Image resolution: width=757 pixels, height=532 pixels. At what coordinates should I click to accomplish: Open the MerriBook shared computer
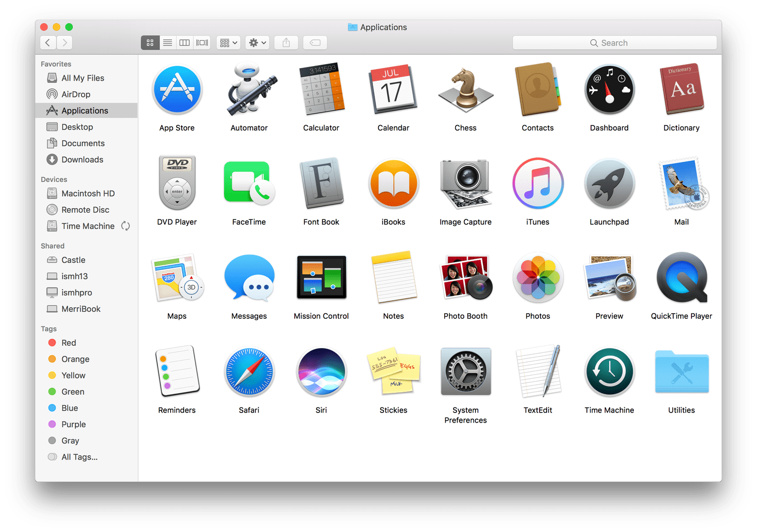point(86,309)
